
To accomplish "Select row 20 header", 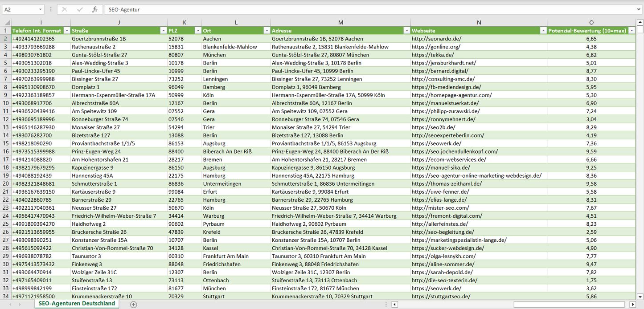I will (x=6, y=184).
